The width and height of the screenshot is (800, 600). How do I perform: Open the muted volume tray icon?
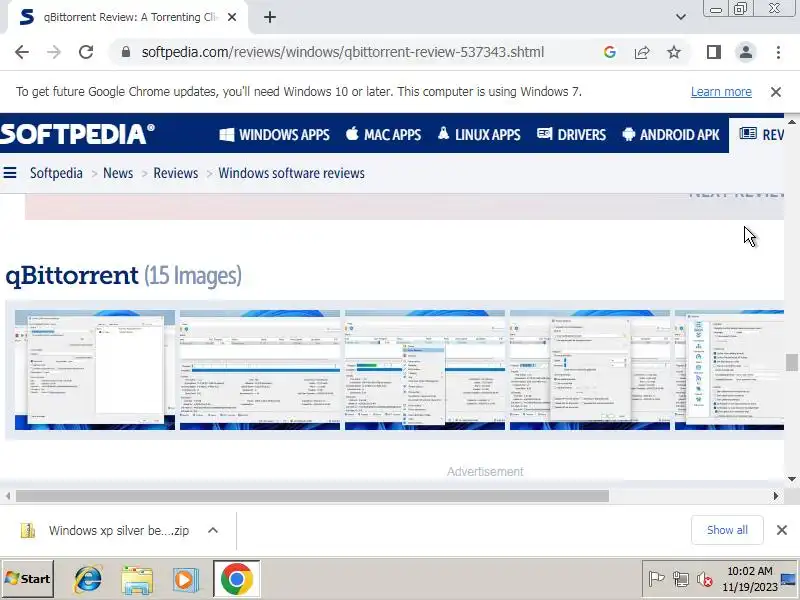click(x=705, y=579)
